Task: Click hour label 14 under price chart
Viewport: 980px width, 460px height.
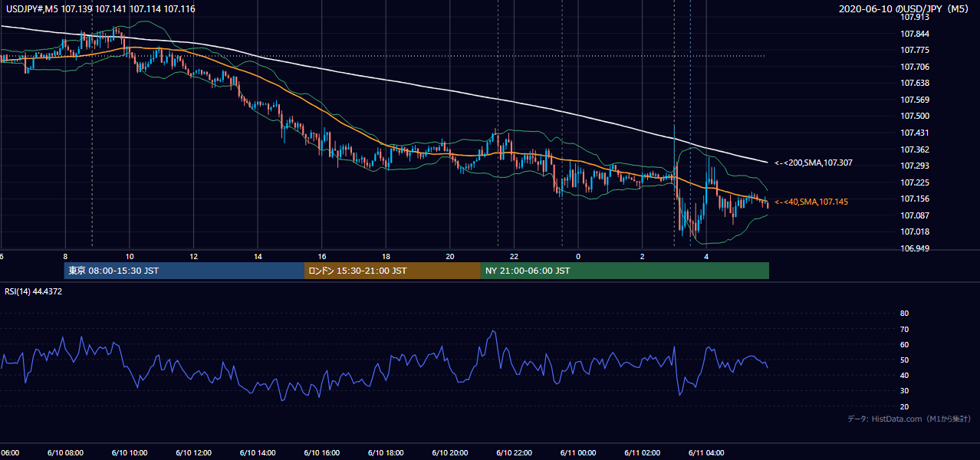Action: point(258,256)
